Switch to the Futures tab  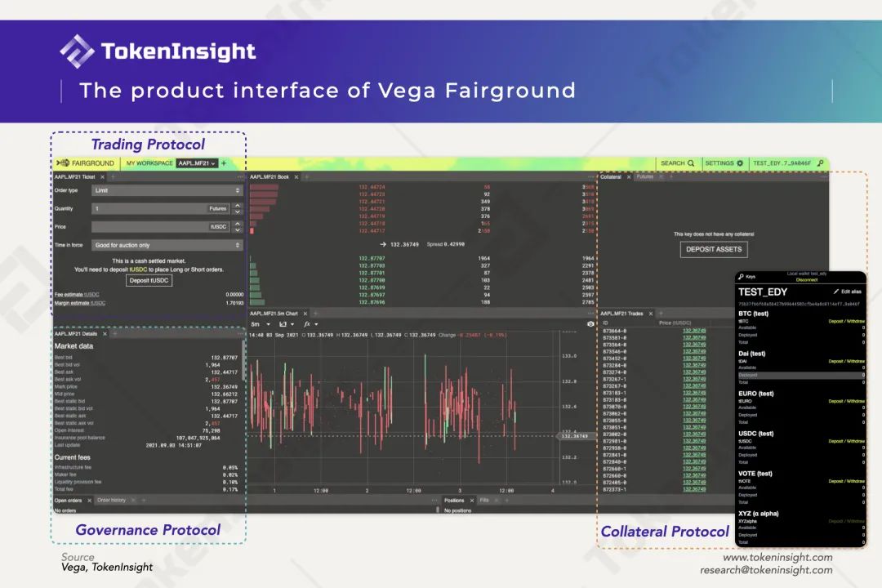[x=645, y=176]
